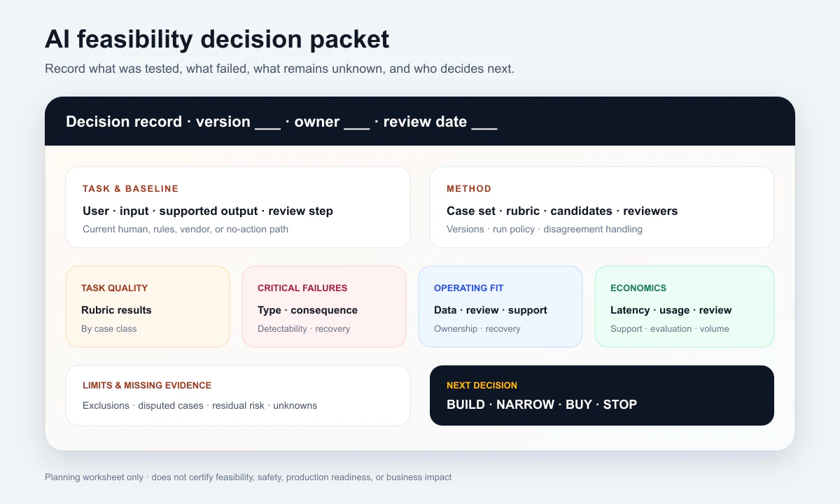
Task: Select the 'LIMITS & MISSING EVIDENCE' label
Action: pos(147,385)
